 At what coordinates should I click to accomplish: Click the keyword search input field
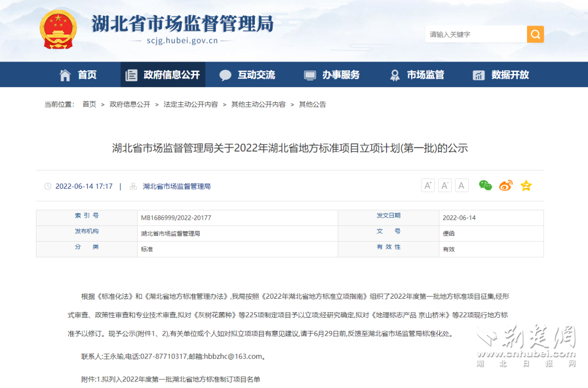pyautogui.click(x=475, y=34)
